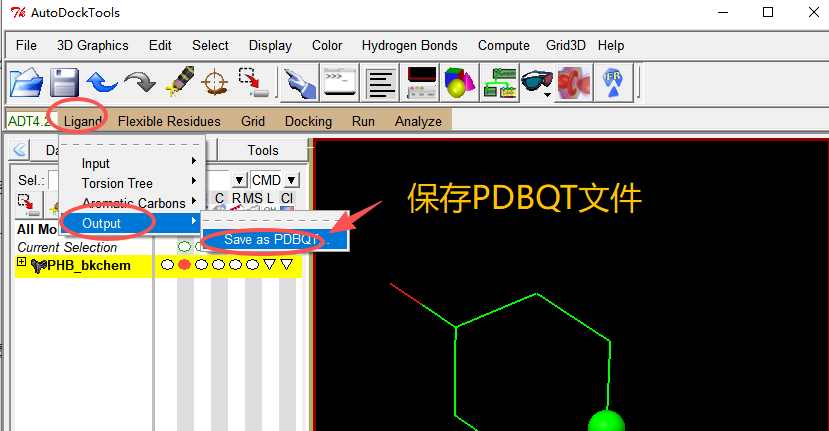Toggle first white oval for PHB_bkchem row
829x431 pixels.
pyautogui.click(x=167, y=265)
